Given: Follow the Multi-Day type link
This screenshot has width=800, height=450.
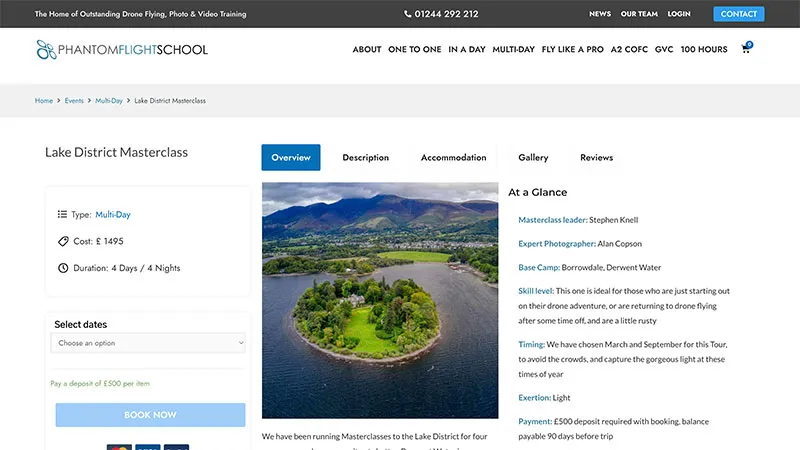Looking at the screenshot, I should click(x=113, y=214).
